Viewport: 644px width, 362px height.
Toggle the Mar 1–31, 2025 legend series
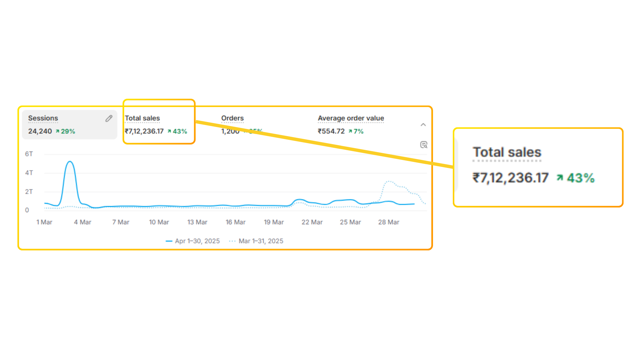pos(256,241)
